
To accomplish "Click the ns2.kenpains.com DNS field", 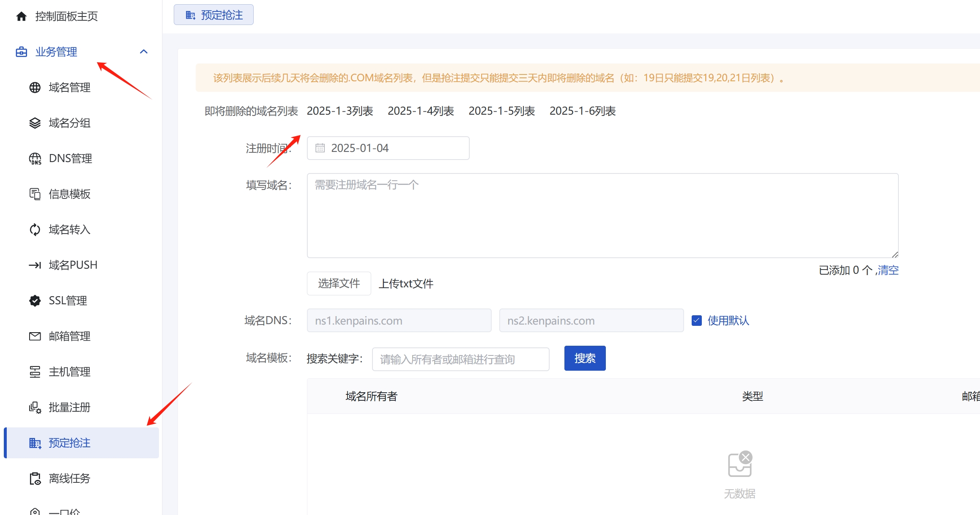I will [x=591, y=321].
